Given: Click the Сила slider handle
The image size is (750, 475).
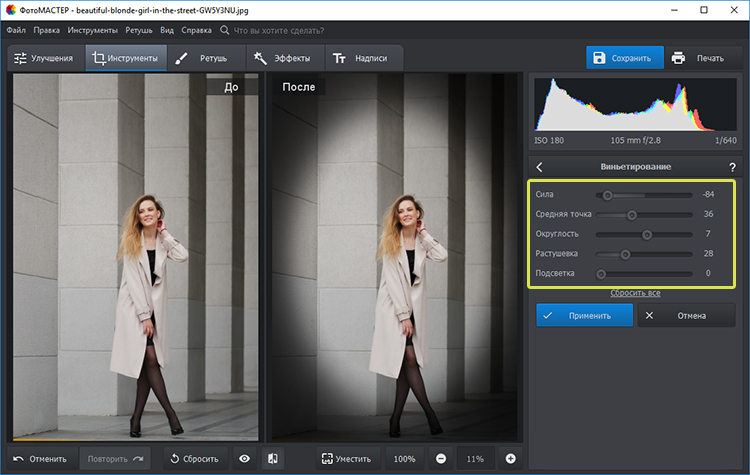Looking at the screenshot, I should click(607, 194).
